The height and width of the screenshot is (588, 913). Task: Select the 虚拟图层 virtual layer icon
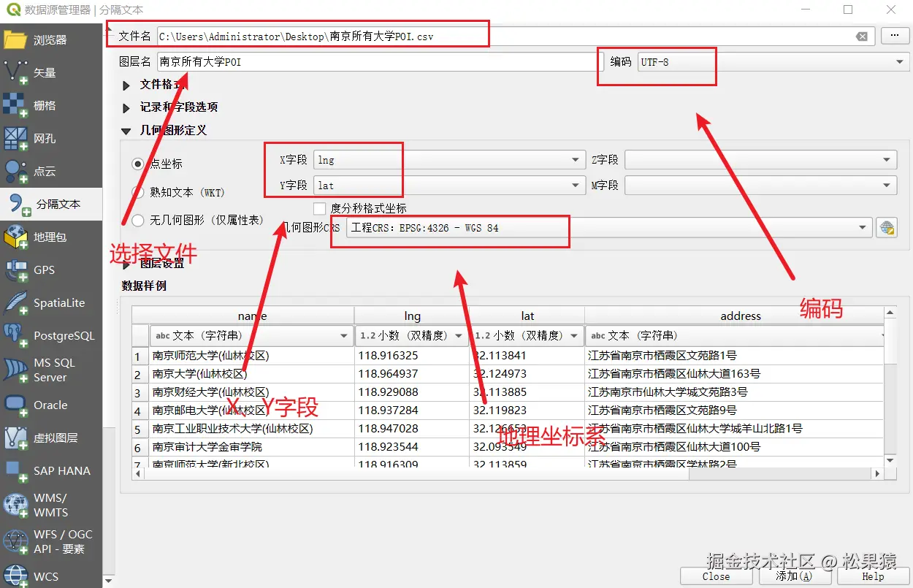[15, 438]
